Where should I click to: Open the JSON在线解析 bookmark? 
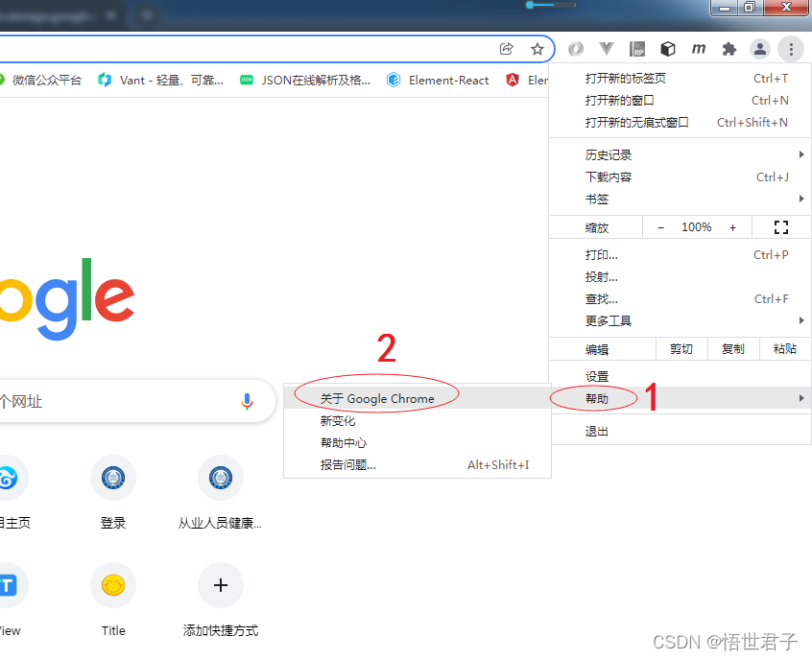click(305, 81)
